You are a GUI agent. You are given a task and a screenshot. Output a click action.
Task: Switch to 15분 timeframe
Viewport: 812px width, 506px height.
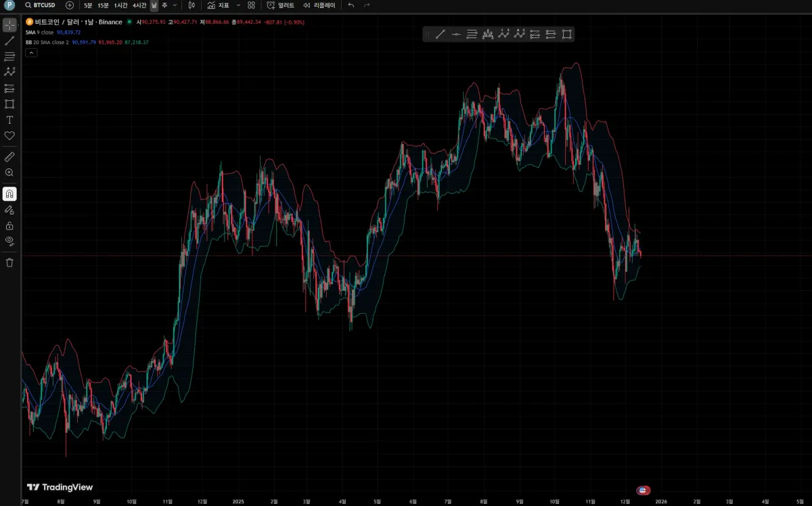(103, 5)
